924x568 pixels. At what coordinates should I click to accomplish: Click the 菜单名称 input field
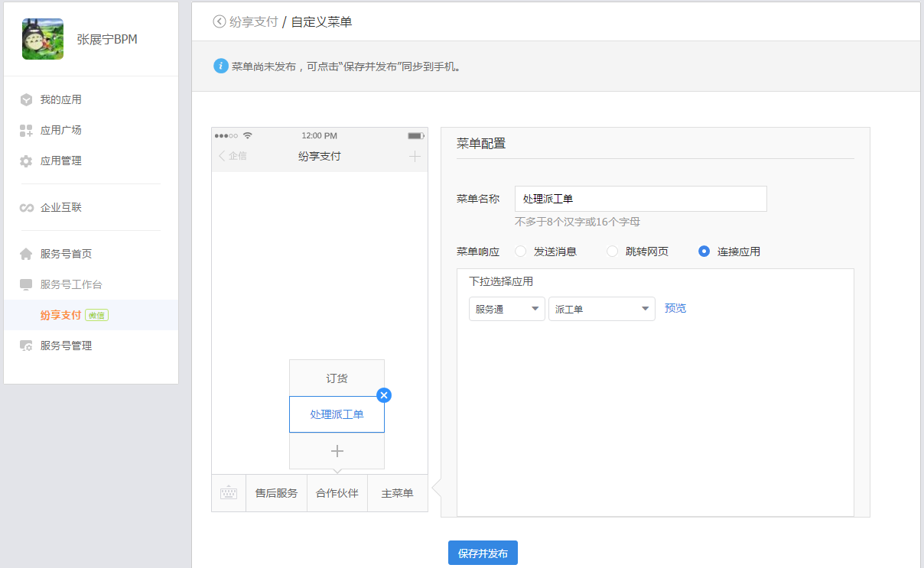pos(640,199)
